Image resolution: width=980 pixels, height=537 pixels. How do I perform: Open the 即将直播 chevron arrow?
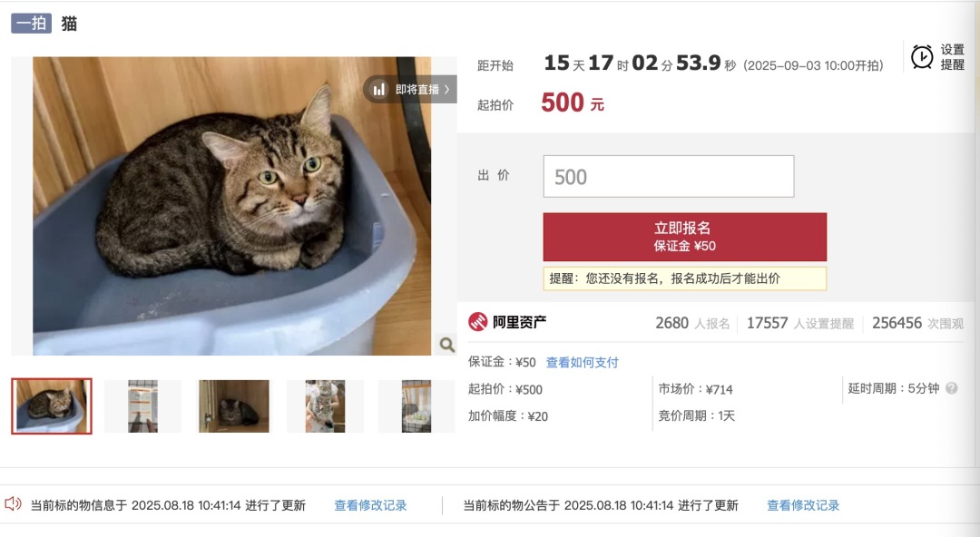(446, 90)
